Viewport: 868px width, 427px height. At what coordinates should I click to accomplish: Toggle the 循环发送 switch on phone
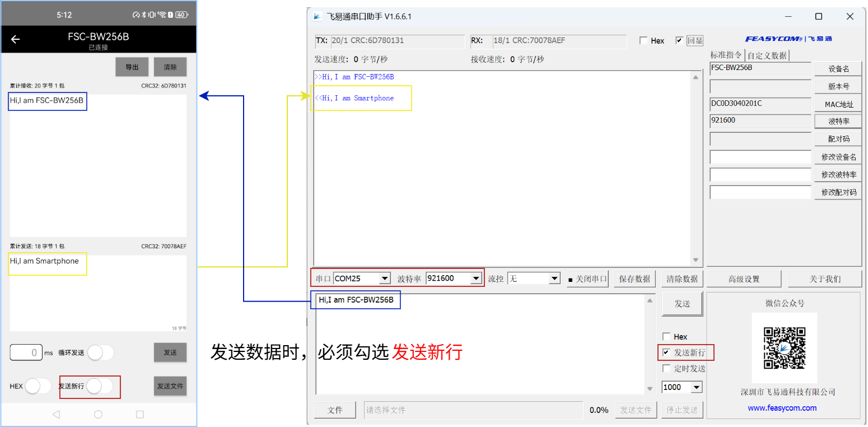click(x=101, y=352)
